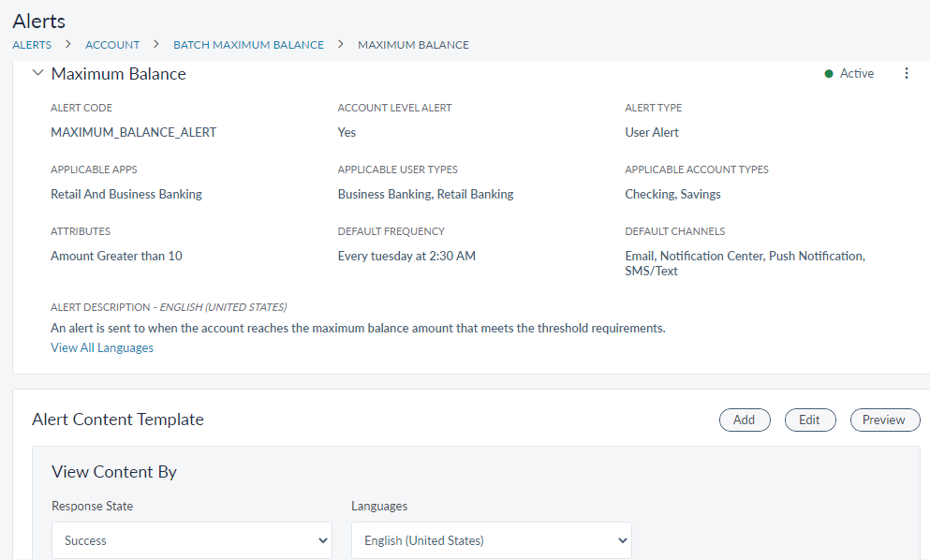Click the Alert Content Template heading
The image size is (930, 560).
pyautogui.click(x=118, y=420)
